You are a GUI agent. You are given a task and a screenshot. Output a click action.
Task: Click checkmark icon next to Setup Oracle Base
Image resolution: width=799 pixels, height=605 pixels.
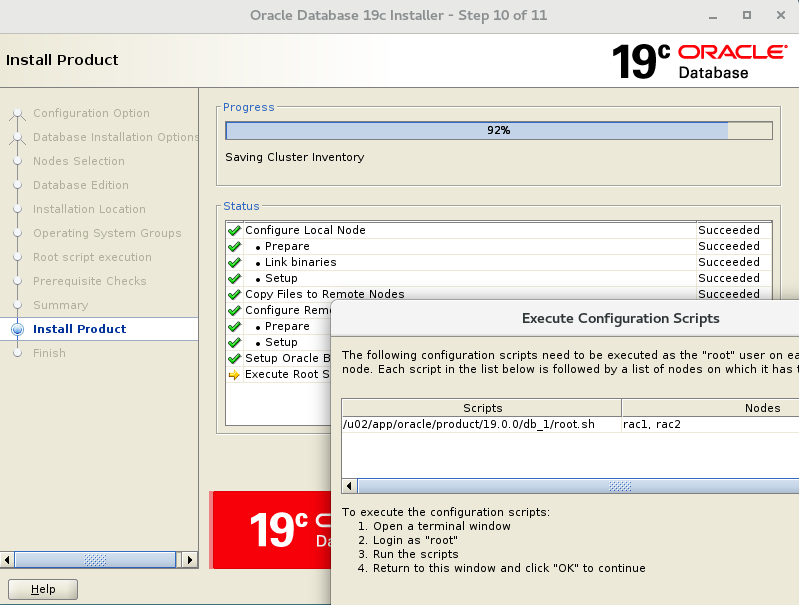pyautogui.click(x=234, y=358)
